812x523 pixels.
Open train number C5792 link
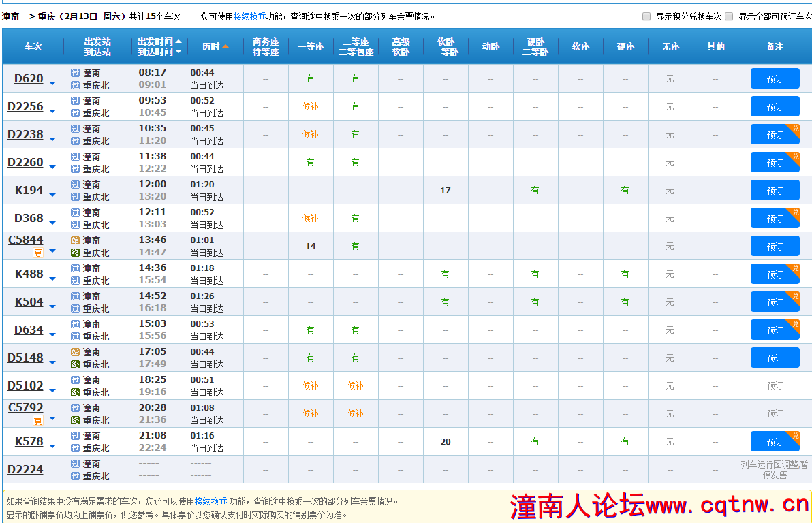pos(25,408)
